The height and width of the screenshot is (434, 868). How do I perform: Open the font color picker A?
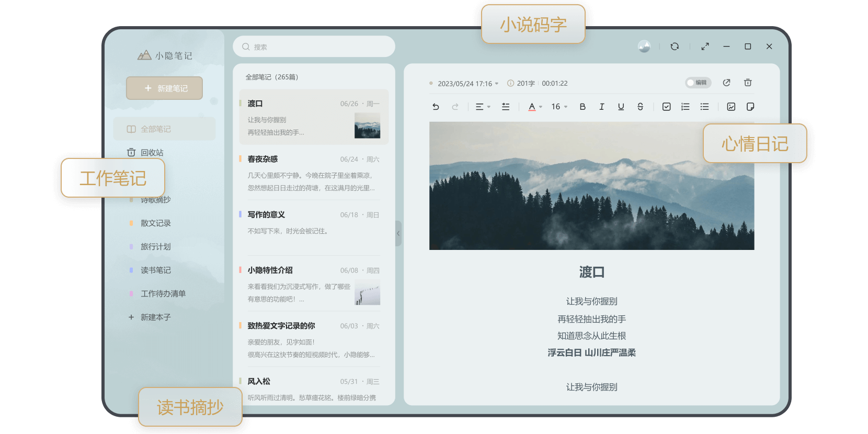(x=534, y=107)
